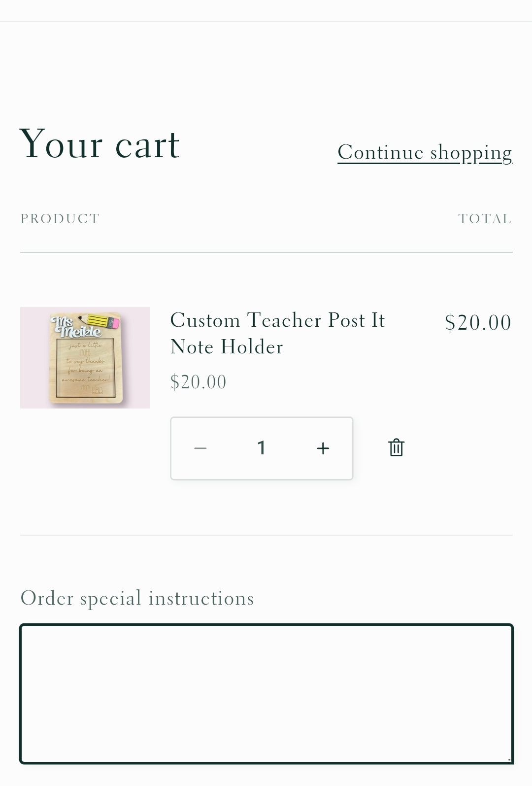Focus the Order special instructions text box
The image size is (532, 786).
click(266, 693)
